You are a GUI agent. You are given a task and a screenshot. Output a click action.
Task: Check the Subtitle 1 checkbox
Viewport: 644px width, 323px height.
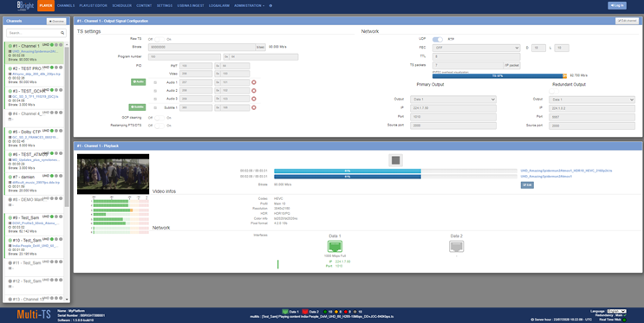pos(155,107)
